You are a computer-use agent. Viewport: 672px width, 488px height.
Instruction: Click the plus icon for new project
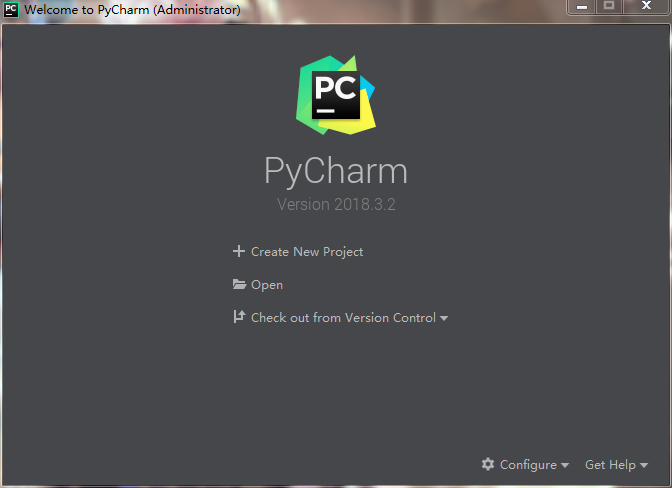click(x=239, y=251)
